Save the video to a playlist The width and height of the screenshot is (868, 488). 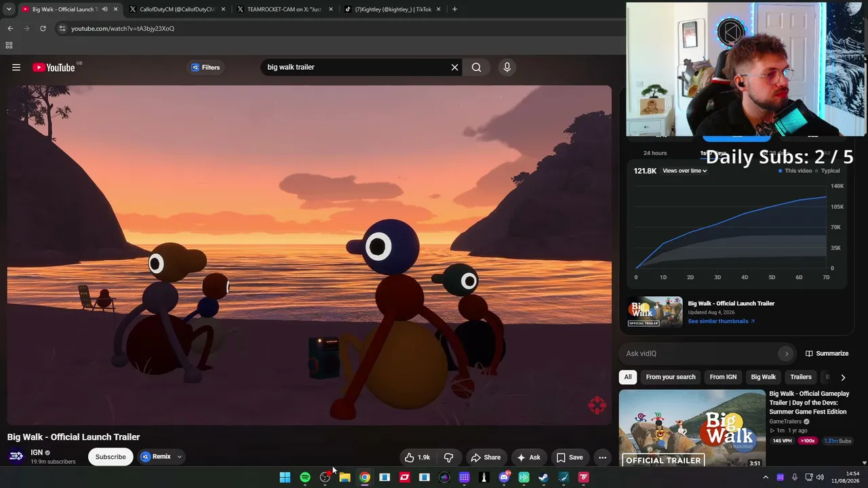click(570, 457)
